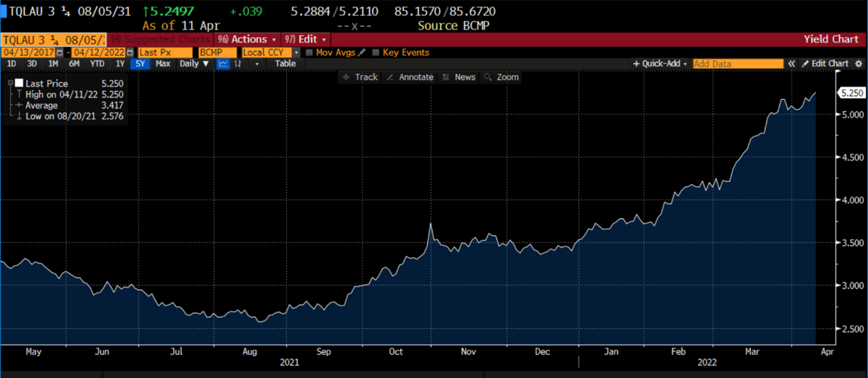This screenshot has height=378, width=868.
Task: Open calendar picker for start date 04/13/2017
Action: 60,53
